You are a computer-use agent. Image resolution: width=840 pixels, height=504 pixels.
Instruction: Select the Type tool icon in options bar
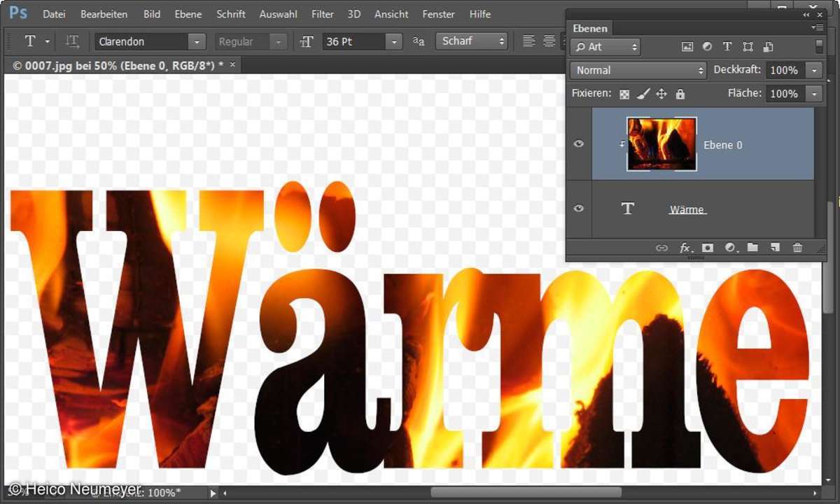point(30,41)
